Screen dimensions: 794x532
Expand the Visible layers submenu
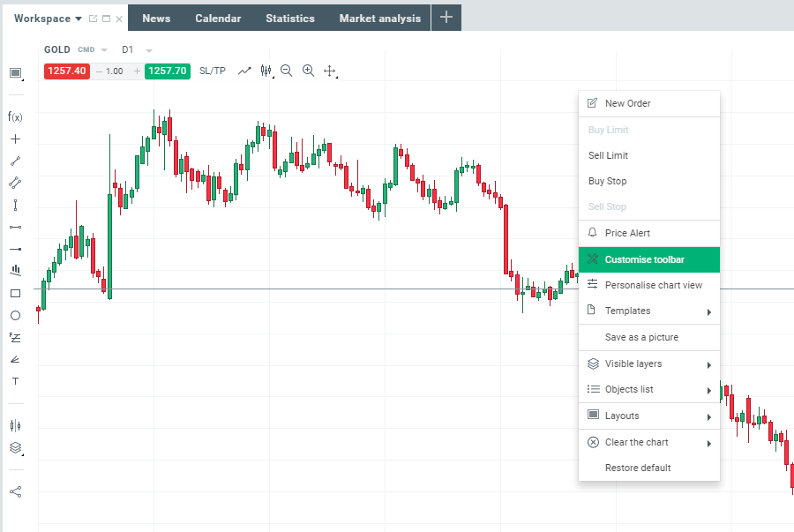pos(649,363)
